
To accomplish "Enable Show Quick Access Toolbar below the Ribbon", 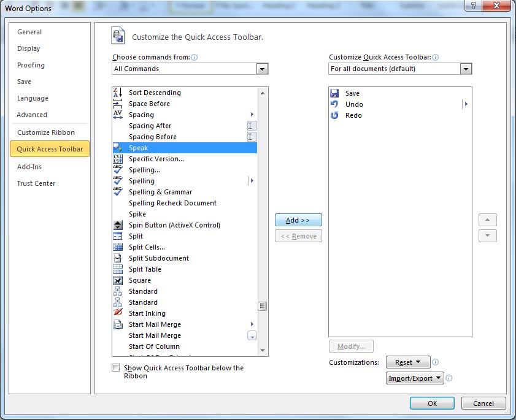I will click(x=115, y=367).
